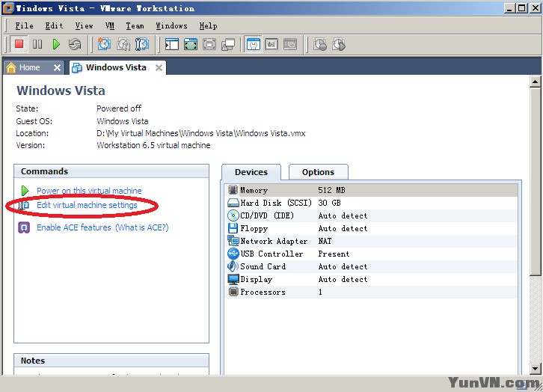
Task: Click the Memory chip icon in Devices
Action: click(233, 190)
